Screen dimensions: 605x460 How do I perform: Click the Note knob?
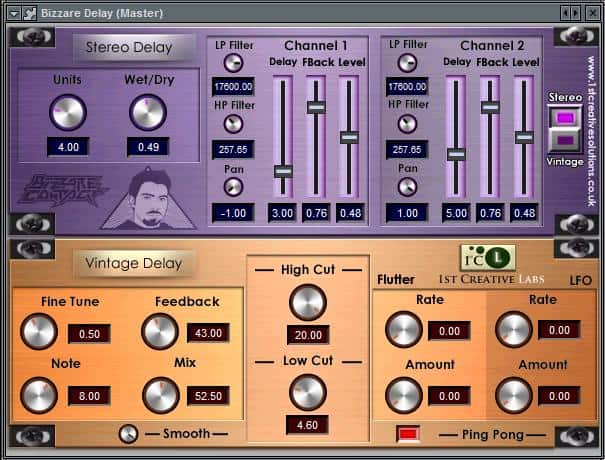39,396
